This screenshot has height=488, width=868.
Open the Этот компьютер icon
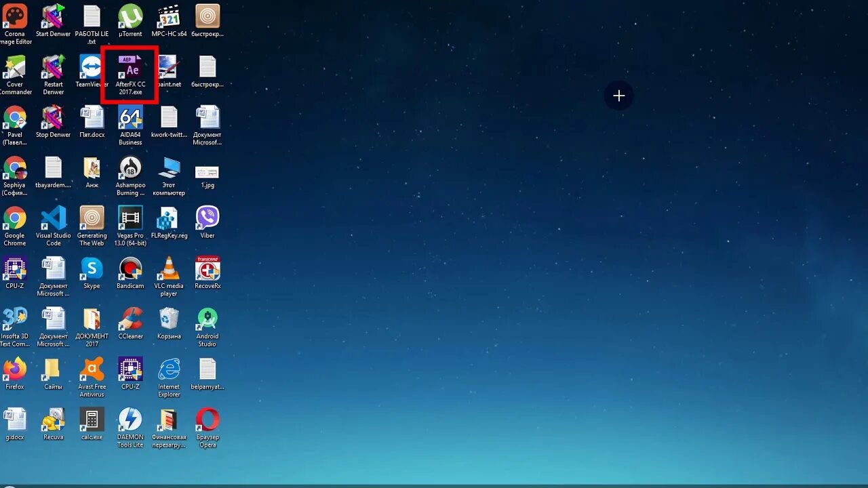pyautogui.click(x=169, y=176)
